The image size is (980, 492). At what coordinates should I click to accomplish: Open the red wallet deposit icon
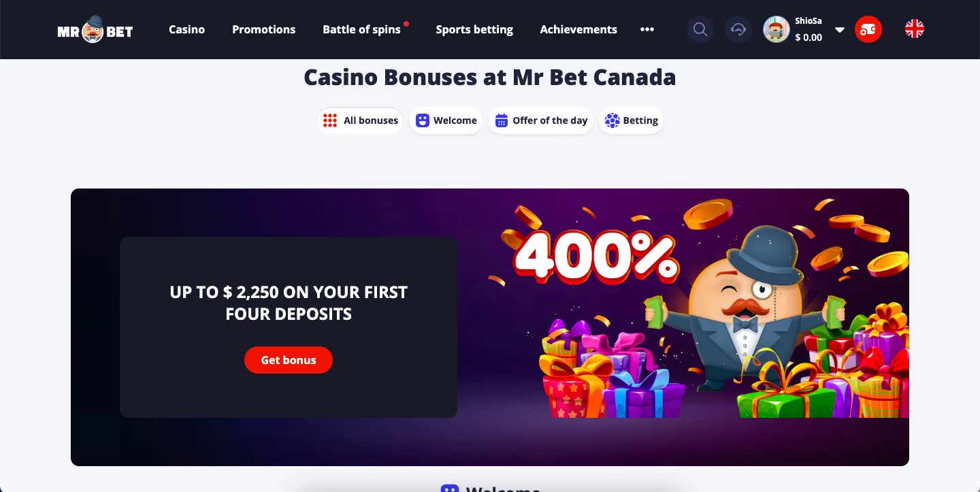coord(868,29)
